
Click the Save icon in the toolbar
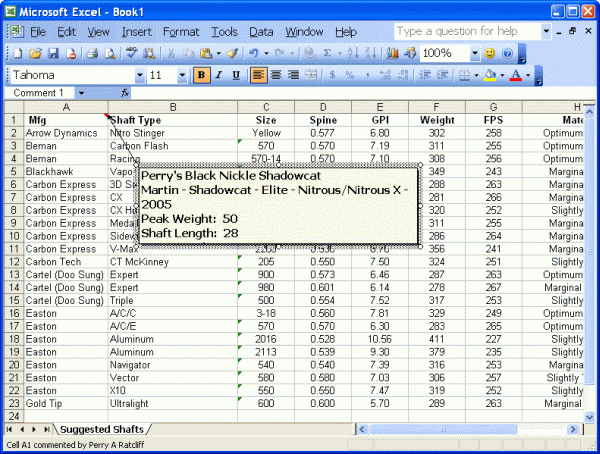tap(52, 53)
